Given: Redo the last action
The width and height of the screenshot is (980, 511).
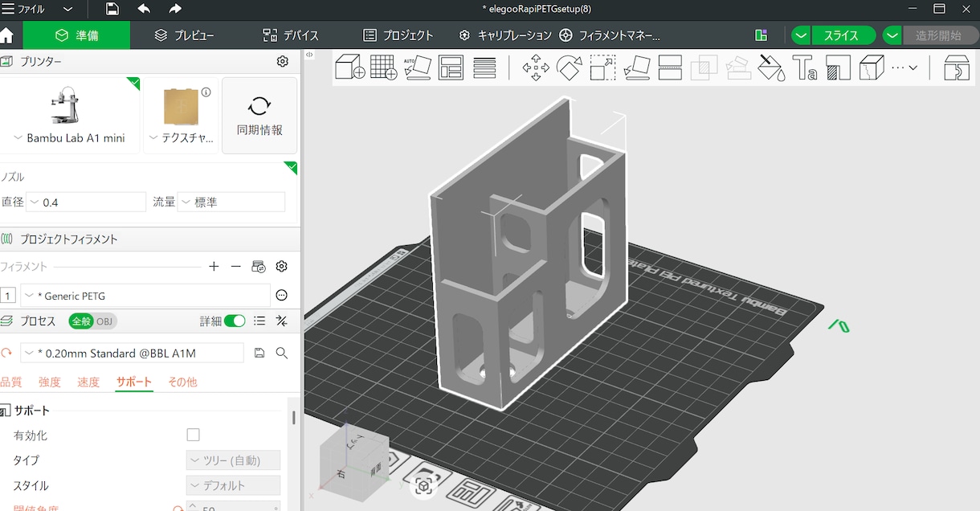Looking at the screenshot, I should [175, 9].
